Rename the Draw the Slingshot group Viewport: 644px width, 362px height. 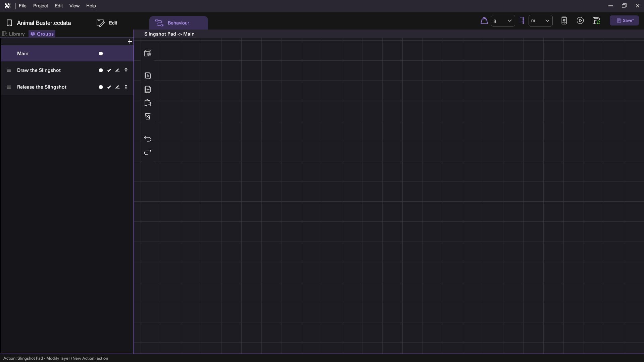pyautogui.click(x=117, y=70)
